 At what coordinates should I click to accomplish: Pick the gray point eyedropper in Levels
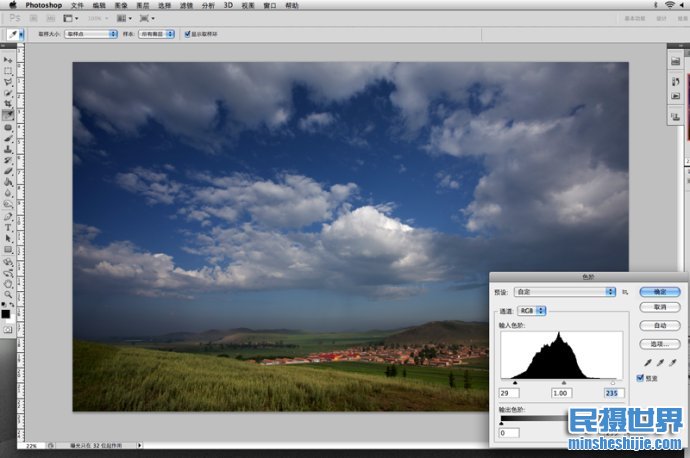point(660,363)
